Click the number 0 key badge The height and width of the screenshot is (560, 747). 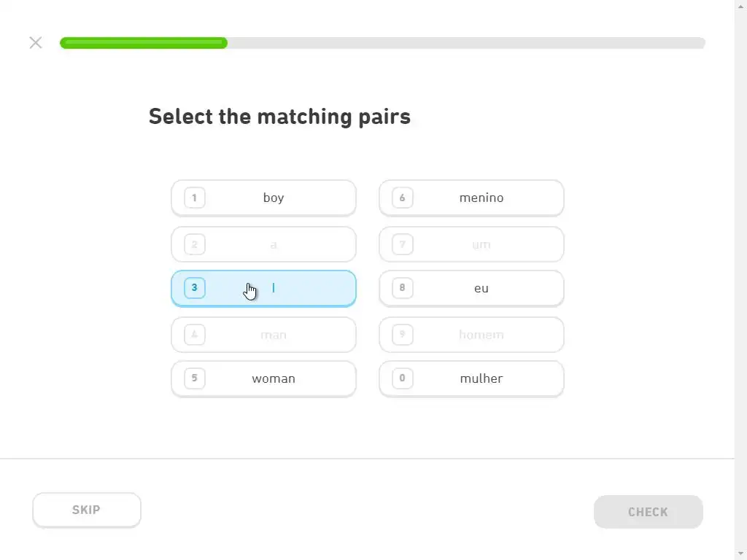(x=402, y=378)
